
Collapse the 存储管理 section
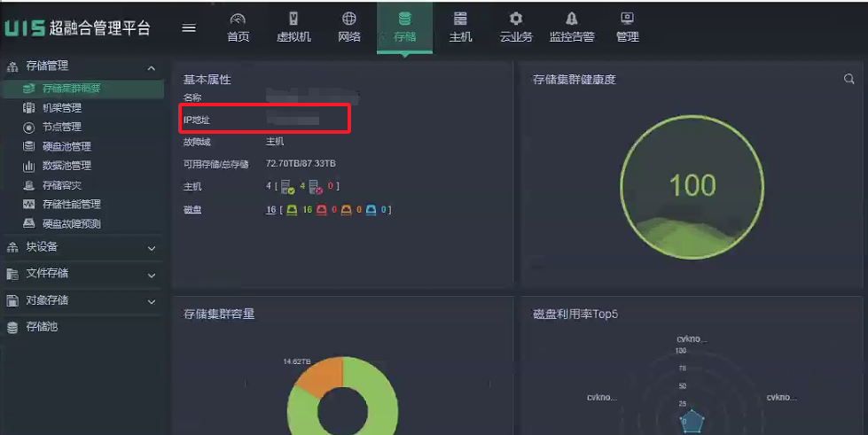pos(151,68)
